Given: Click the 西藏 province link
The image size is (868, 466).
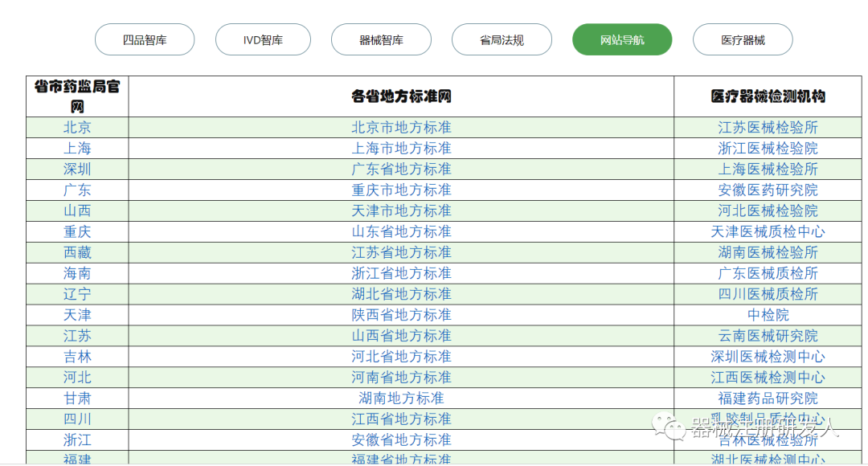Looking at the screenshot, I should [x=78, y=252].
